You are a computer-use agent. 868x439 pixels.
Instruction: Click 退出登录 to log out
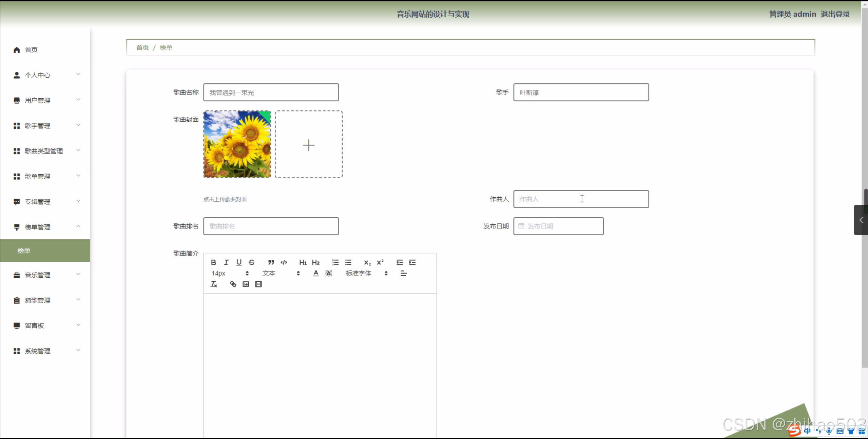click(x=835, y=14)
